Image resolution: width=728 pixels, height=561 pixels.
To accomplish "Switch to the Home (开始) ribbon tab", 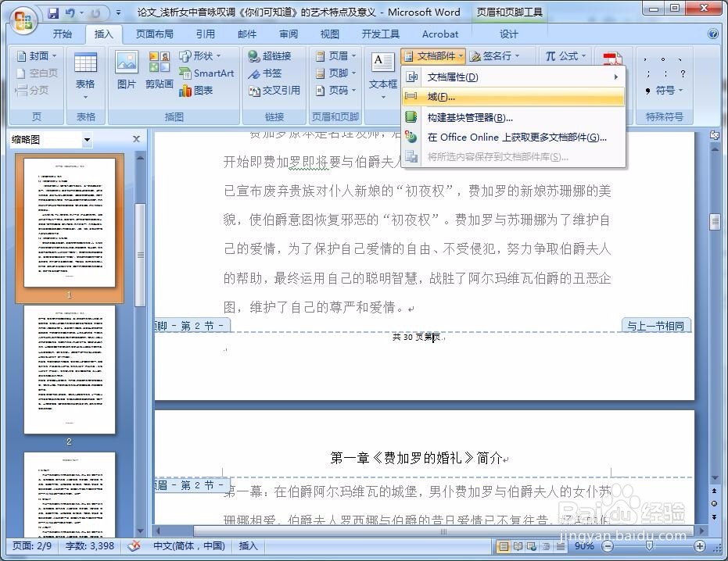I will coord(63,34).
